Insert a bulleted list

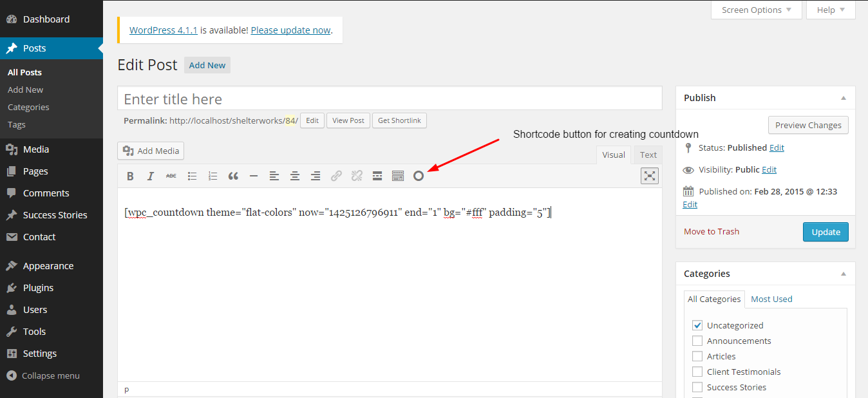click(192, 176)
